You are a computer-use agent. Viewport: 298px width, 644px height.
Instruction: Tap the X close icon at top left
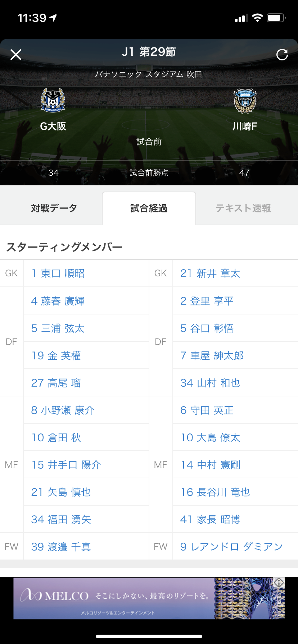click(16, 55)
